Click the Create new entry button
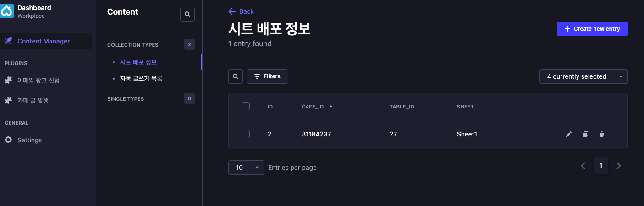Screen dimensions: 644x206 (x=592, y=29)
